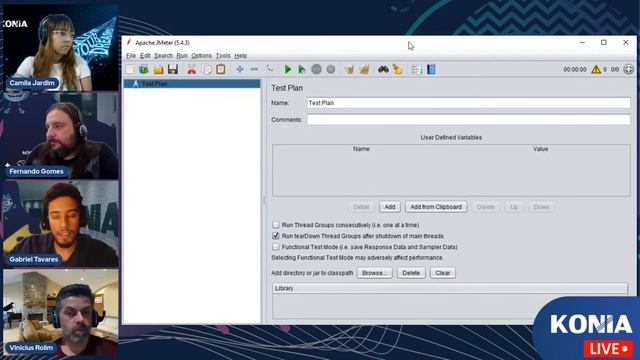
Task: Click the yellow warning log viewer icon
Action: (x=596, y=69)
